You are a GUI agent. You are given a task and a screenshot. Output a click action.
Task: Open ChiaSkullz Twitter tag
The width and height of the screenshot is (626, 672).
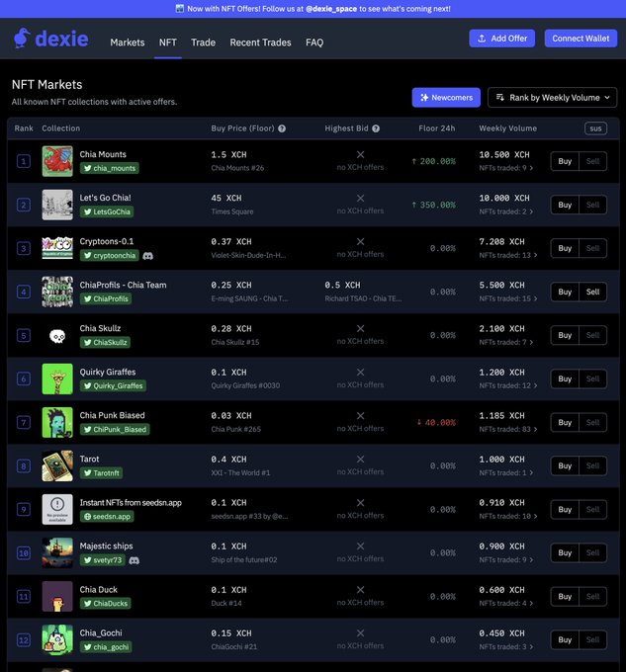click(x=105, y=343)
